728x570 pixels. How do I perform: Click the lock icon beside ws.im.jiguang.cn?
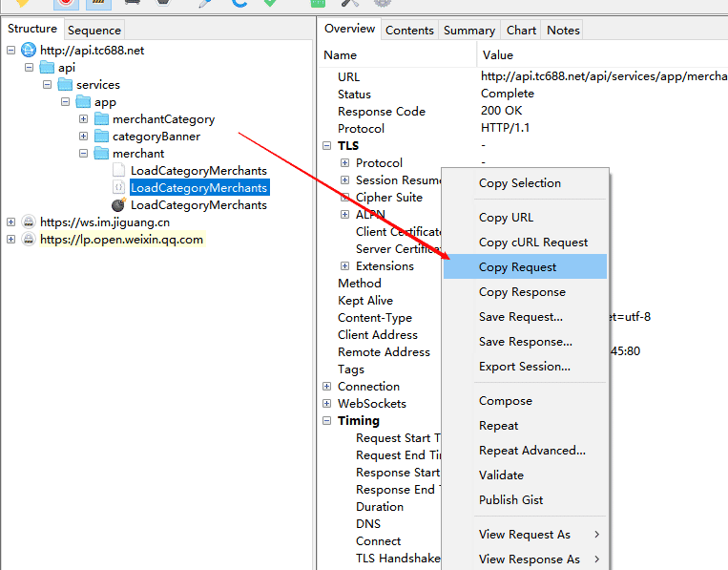(x=29, y=222)
